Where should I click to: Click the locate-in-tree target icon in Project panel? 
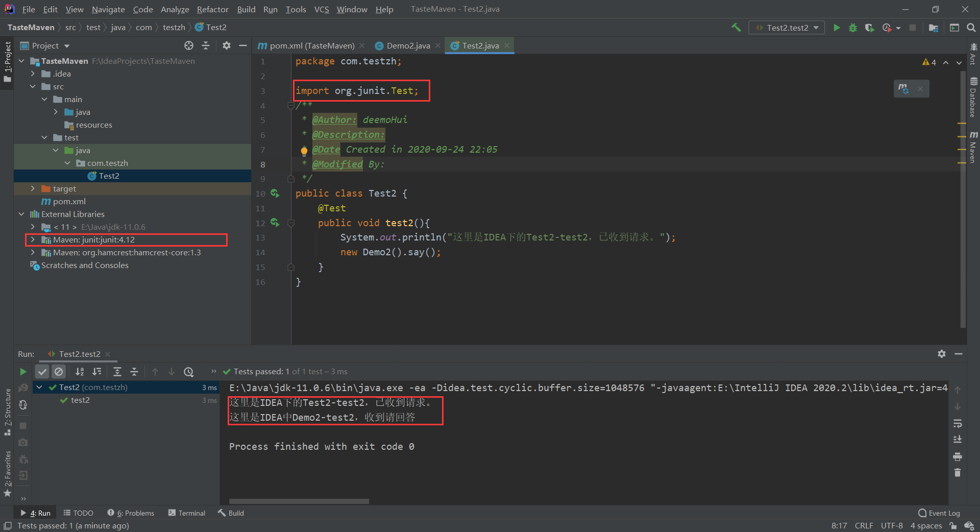189,45
